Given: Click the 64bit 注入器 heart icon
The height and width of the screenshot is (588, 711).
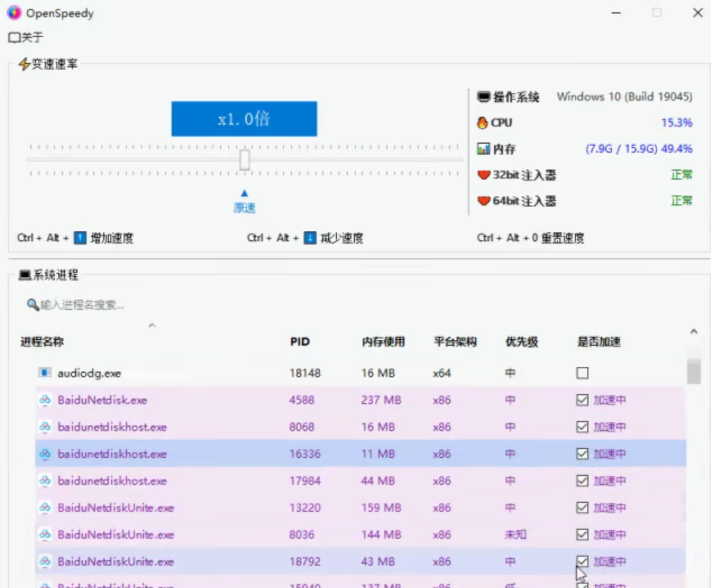Looking at the screenshot, I should pyautogui.click(x=484, y=200).
